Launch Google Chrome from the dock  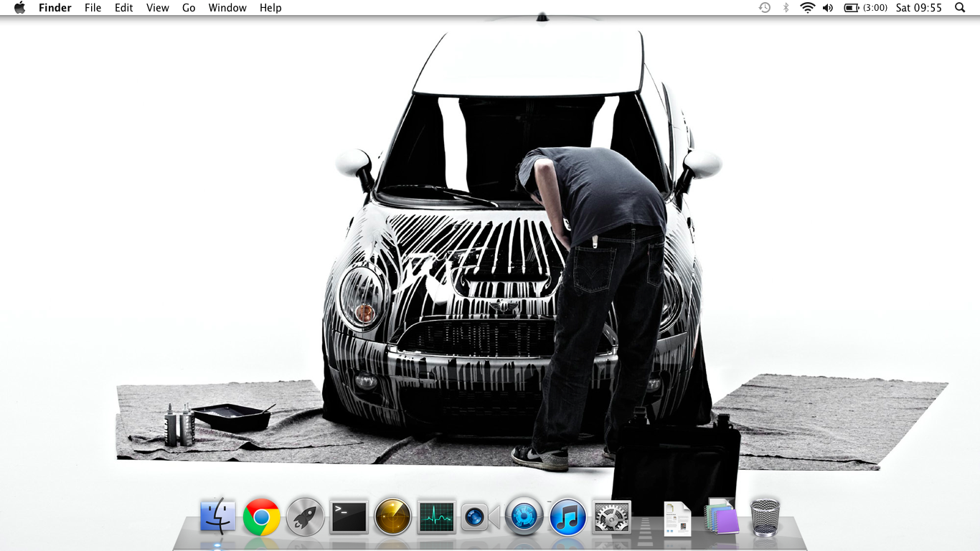click(x=262, y=517)
